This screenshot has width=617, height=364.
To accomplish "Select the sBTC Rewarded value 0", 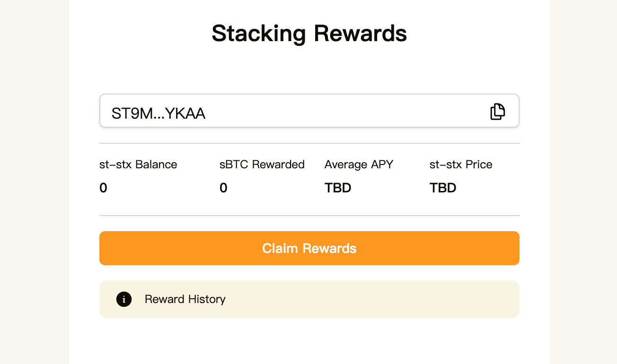I will pos(223,188).
